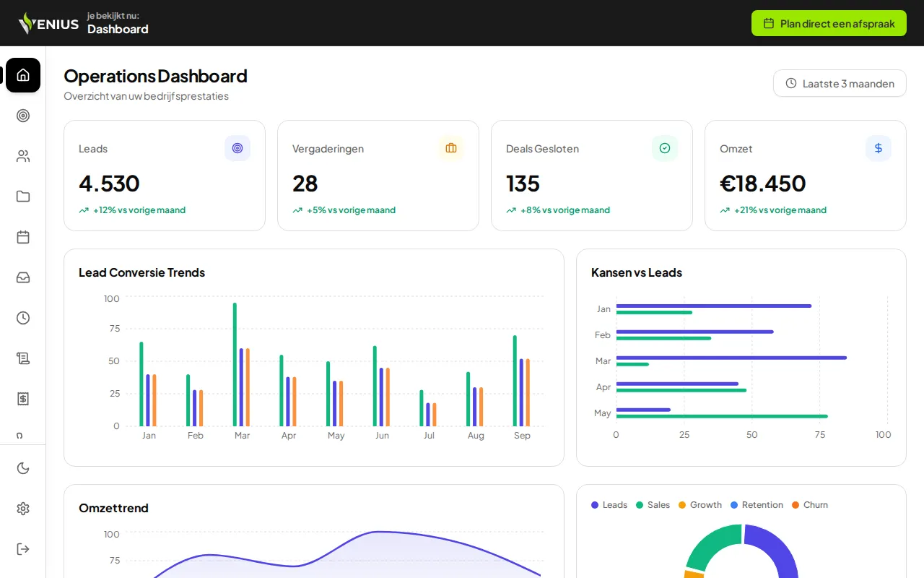Click the Omzettrend chart title
Viewport: 924px width, 578px height.
tap(113, 508)
